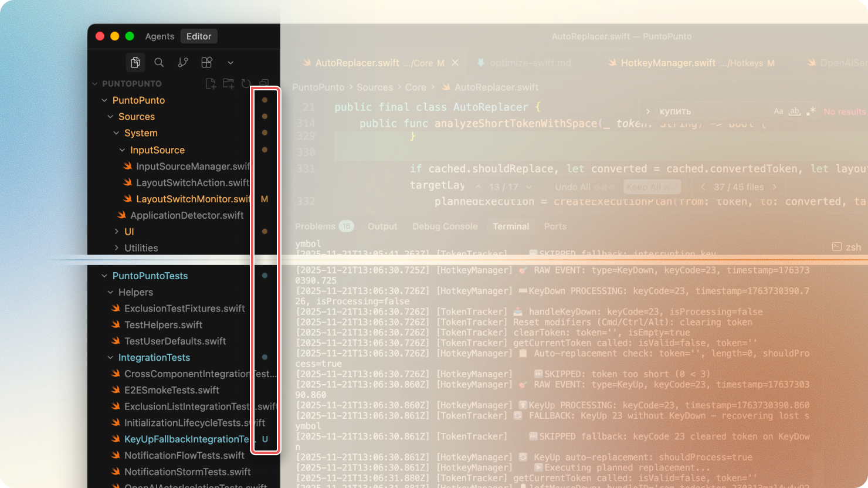Click the Swift icon next to TestHelpers.swift
Viewport: 868px width, 488px height.
(116, 324)
